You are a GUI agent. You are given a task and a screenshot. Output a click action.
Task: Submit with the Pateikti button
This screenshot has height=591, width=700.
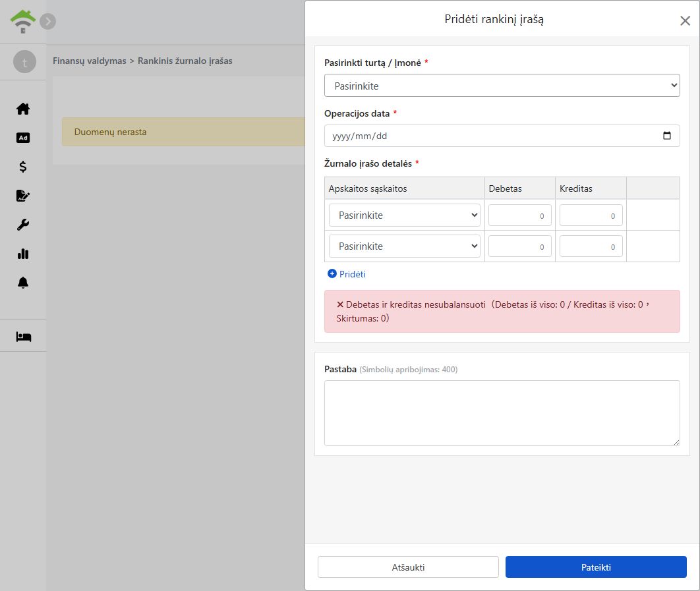coord(596,567)
